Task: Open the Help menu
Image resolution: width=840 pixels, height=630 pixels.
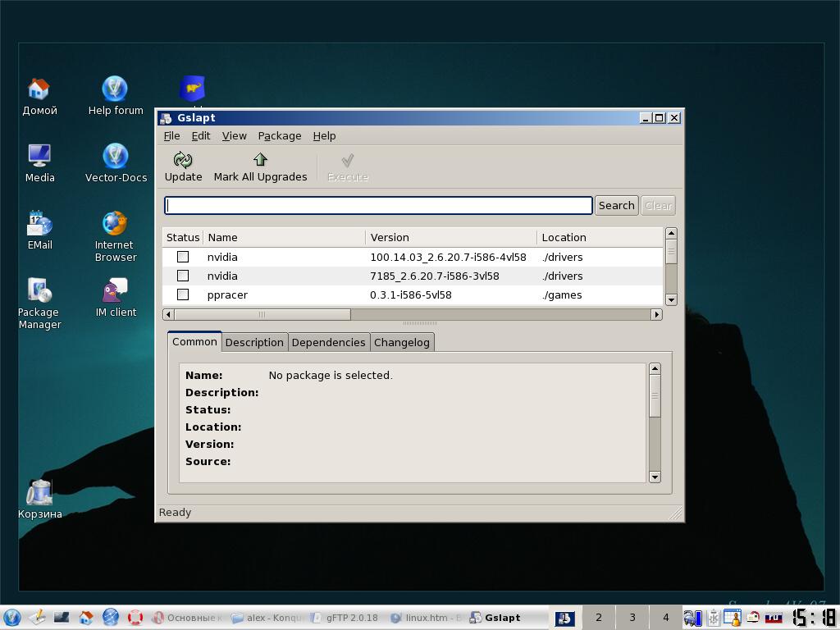Action: click(x=324, y=136)
